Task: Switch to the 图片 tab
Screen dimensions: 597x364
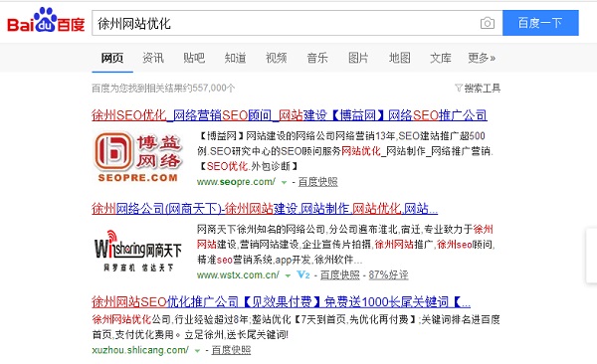Action: coord(358,58)
